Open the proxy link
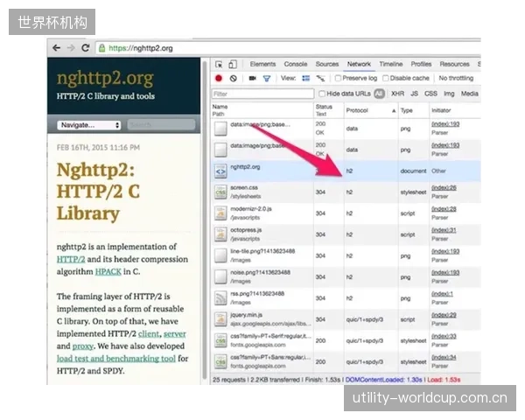The height and width of the screenshot is (420, 525). [82, 346]
